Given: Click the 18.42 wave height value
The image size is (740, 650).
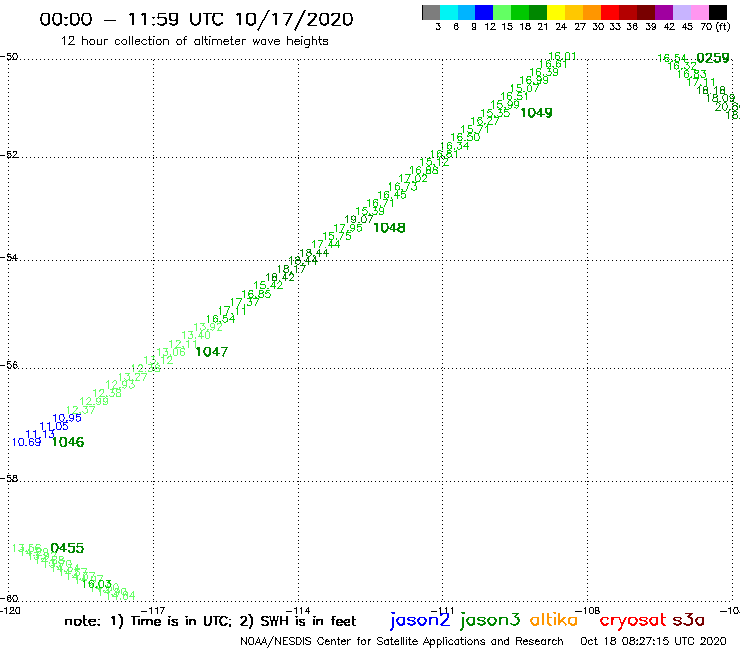Looking at the screenshot, I should click(x=280, y=278).
